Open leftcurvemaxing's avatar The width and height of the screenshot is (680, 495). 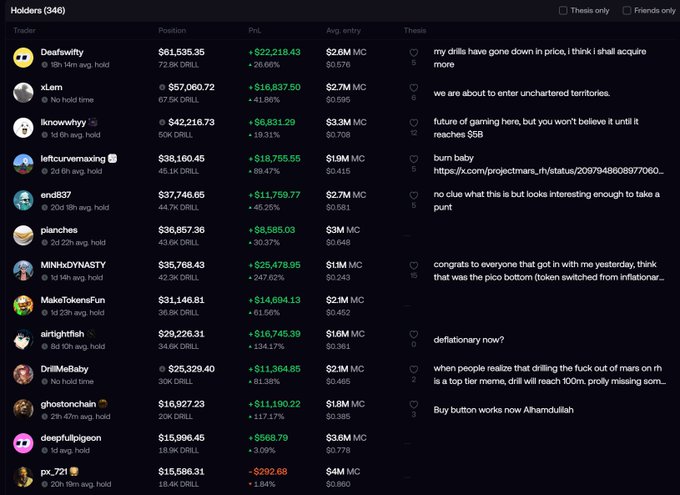(23, 164)
